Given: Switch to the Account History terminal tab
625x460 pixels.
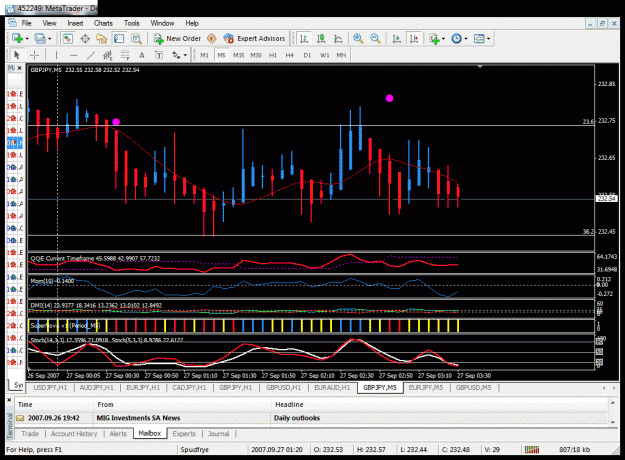Looking at the screenshot, I should pyautogui.click(x=74, y=434).
